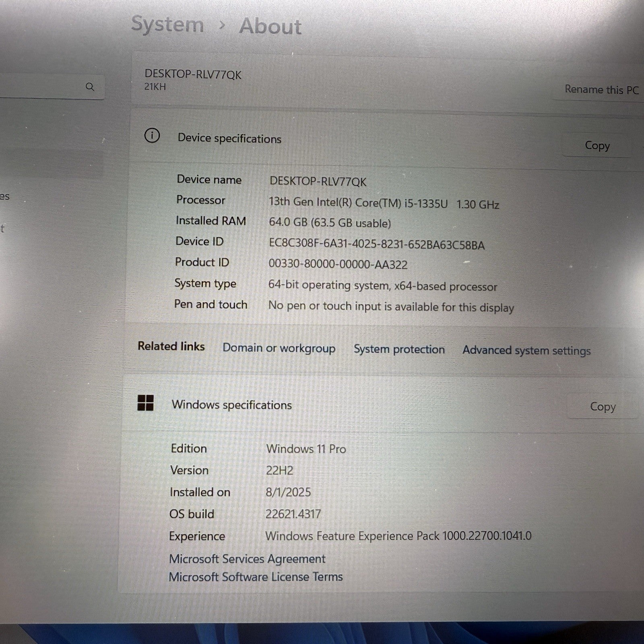Select the Device ID value EC8C308F-6A31
This screenshot has width=644, height=644.
tap(377, 244)
